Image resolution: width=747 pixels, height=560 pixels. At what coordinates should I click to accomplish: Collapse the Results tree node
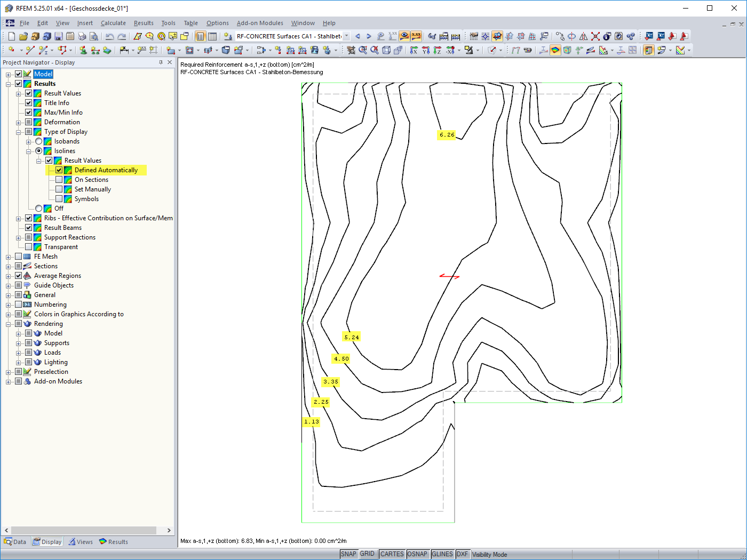(9, 84)
